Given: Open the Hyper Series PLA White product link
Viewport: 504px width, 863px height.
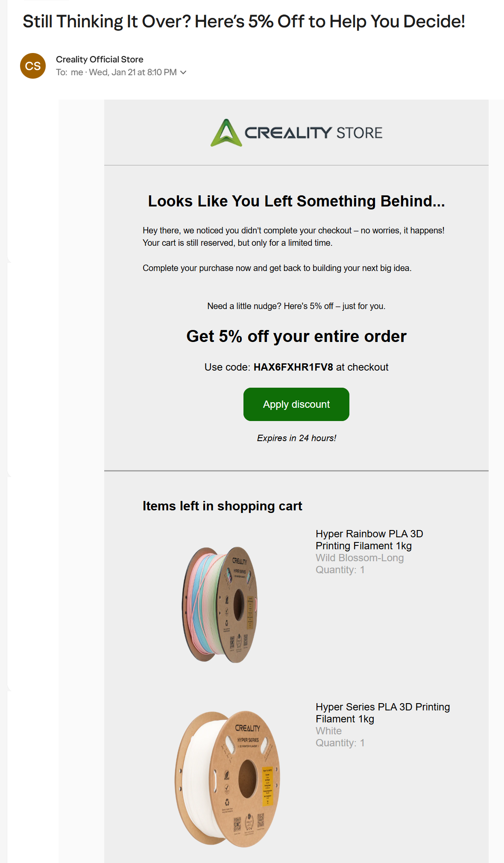Looking at the screenshot, I should (382, 713).
